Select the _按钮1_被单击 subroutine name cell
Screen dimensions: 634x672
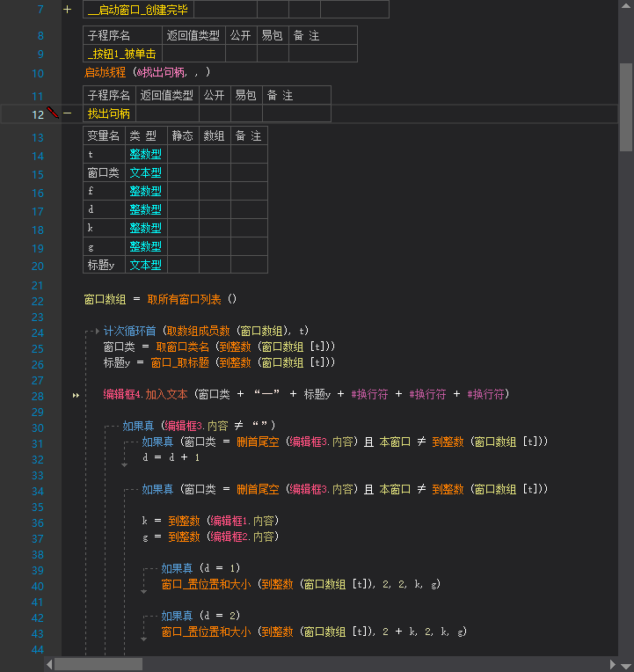click(122, 54)
